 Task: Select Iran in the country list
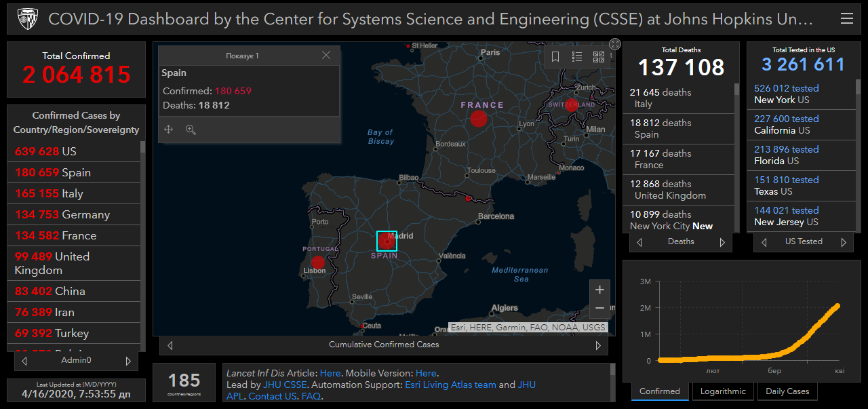tap(73, 312)
